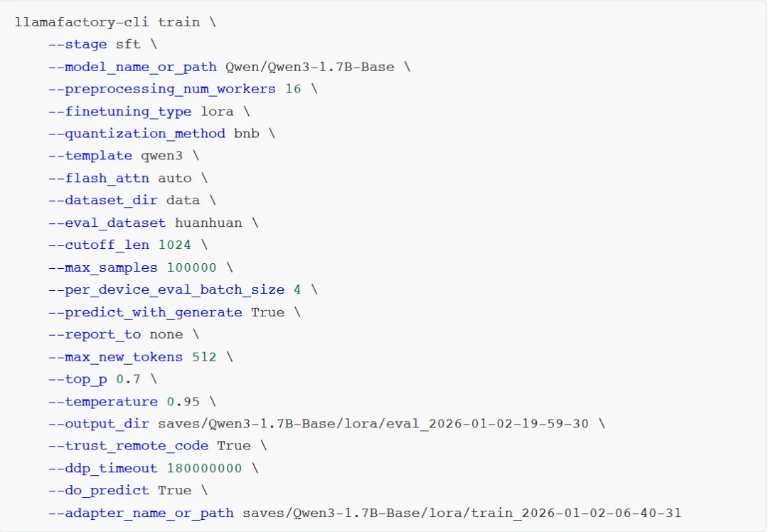
Task: Click the bnb quantization method value
Action: point(246,134)
